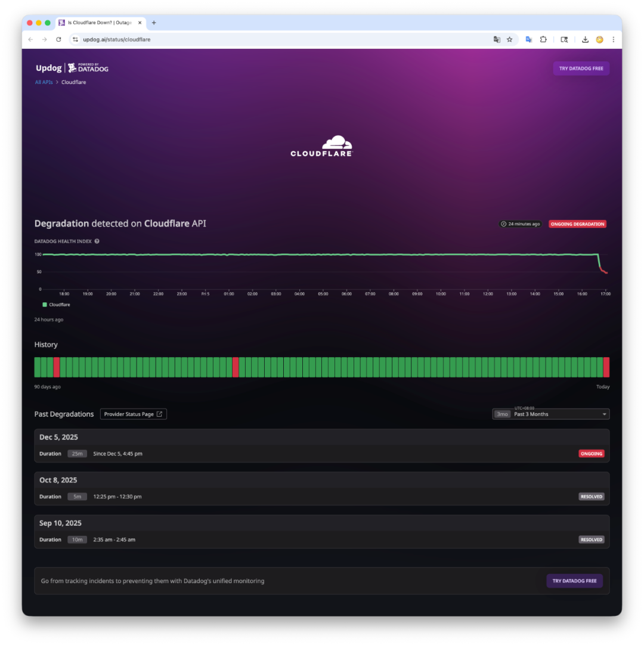
Task: Open a new tab with plus icon
Action: 154,23
